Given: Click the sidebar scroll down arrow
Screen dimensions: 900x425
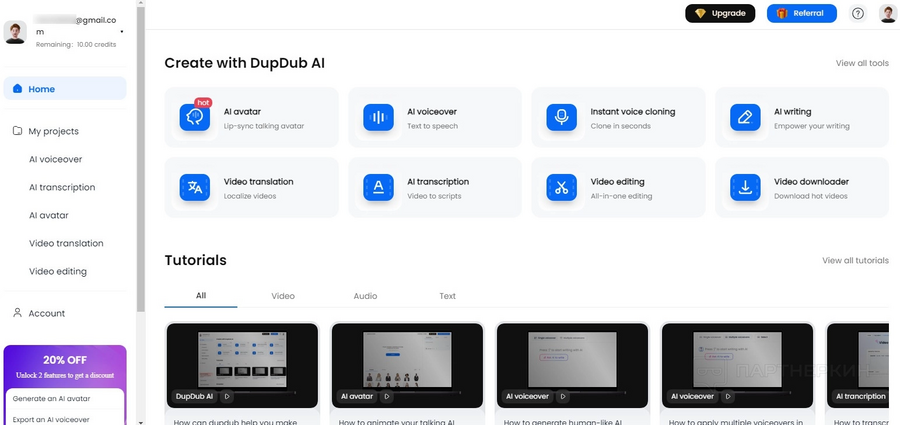Looking at the screenshot, I should 141,422.
